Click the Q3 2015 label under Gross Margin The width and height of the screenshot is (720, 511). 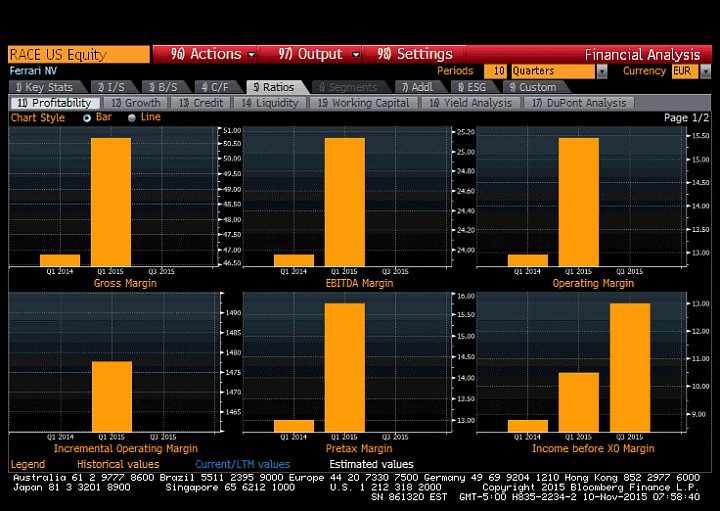pyautogui.click(x=162, y=271)
